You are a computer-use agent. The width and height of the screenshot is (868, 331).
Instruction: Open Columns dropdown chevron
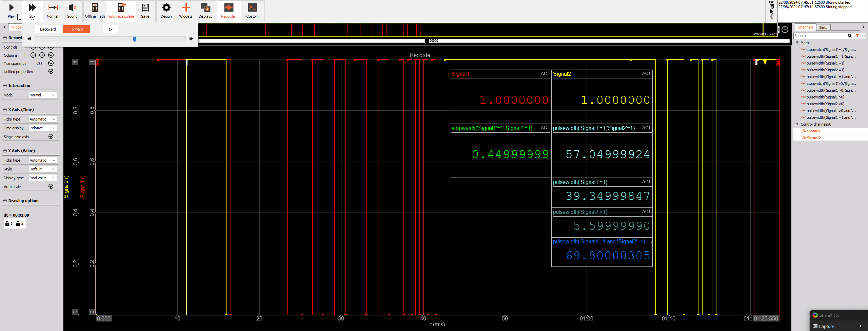51,55
